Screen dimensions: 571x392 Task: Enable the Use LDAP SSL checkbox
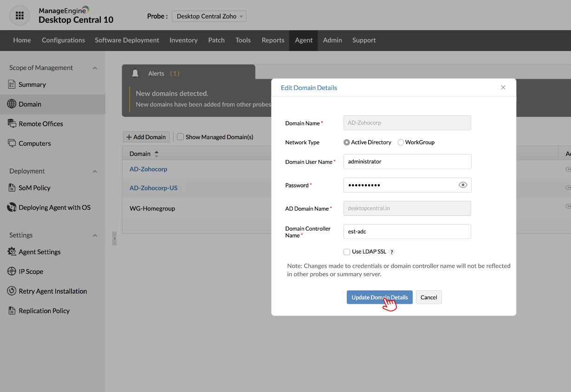[347, 252]
